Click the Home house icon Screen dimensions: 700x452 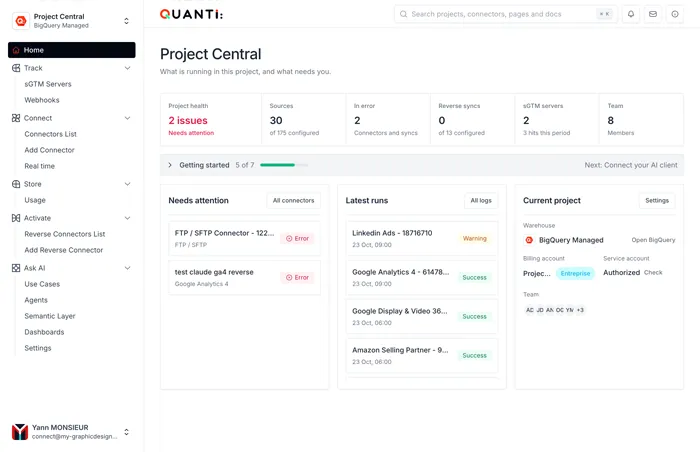[16, 50]
